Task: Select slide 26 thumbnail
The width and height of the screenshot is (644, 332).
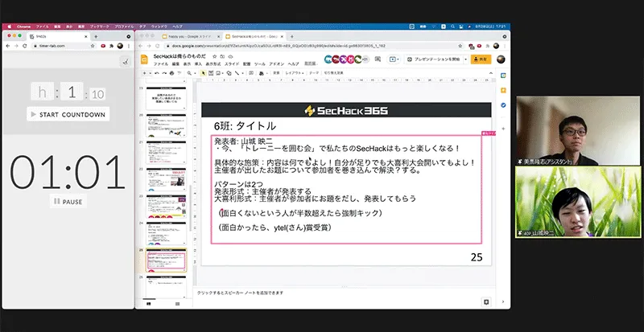Action: click(x=166, y=285)
